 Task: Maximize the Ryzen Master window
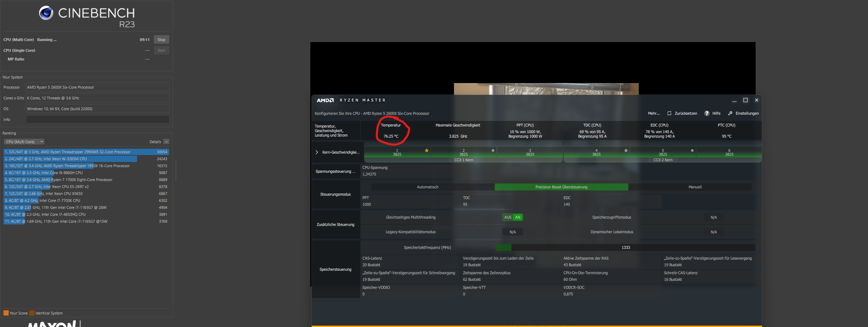(746, 100)
